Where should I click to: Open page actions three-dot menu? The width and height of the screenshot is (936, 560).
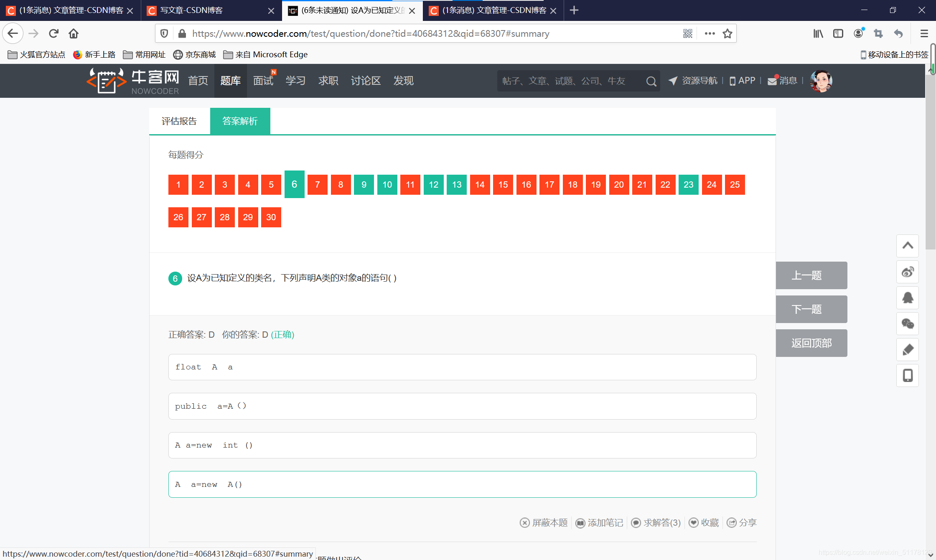coord(710,33)
